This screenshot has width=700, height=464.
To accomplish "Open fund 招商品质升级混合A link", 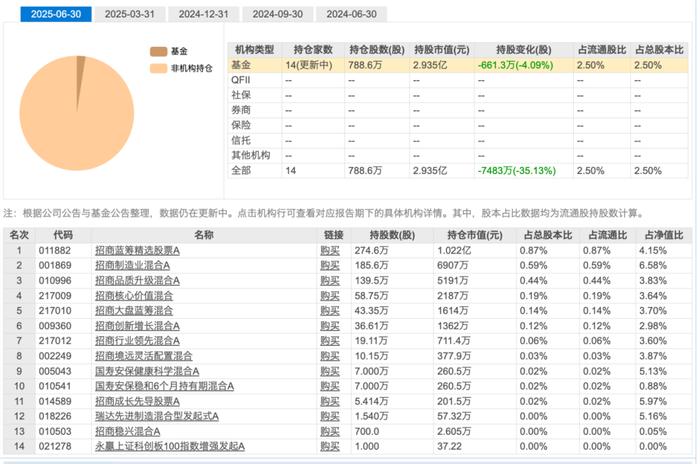I will (137, 281).
